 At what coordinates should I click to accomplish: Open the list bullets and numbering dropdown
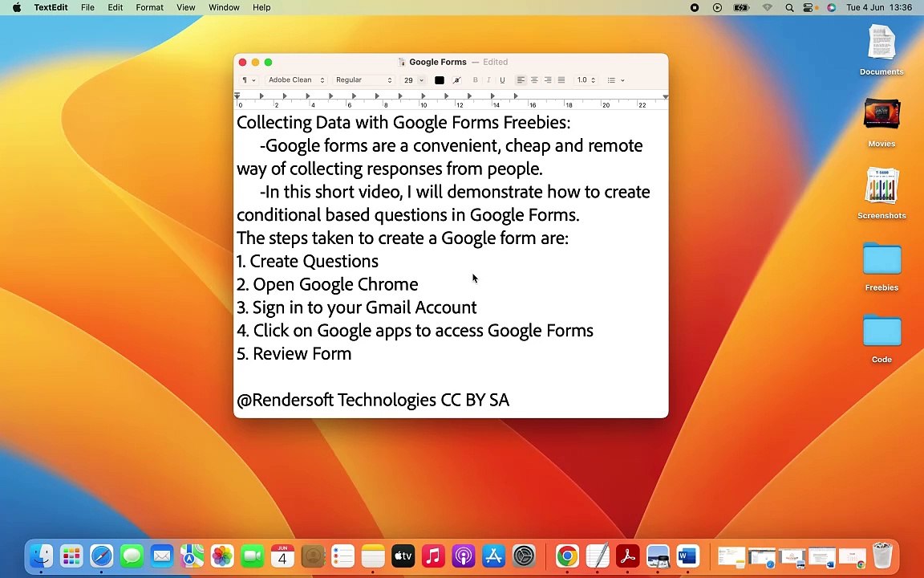coord(616,80)
